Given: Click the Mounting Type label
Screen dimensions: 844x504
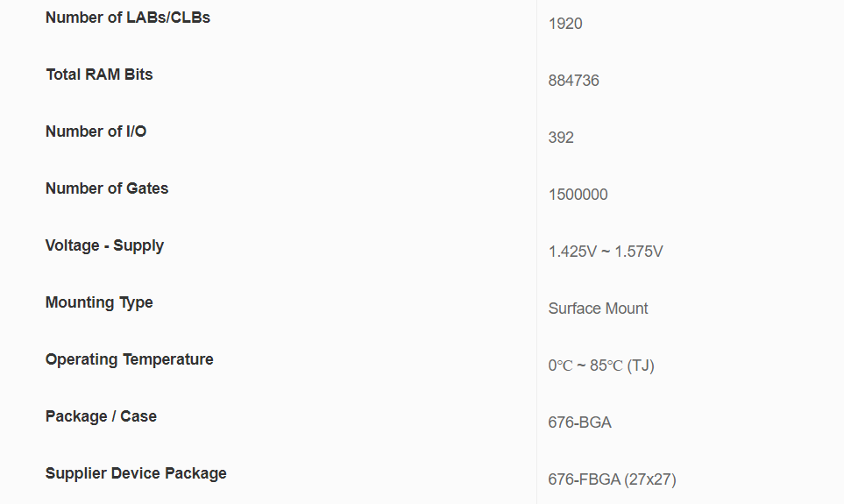Looking at the screenshot, I should coord(99,302).
